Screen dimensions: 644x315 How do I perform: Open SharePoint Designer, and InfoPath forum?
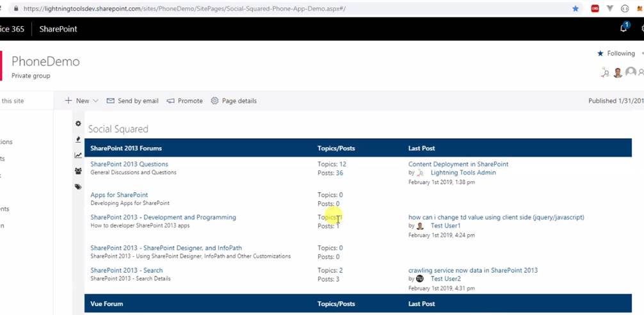tap(166, 248)
